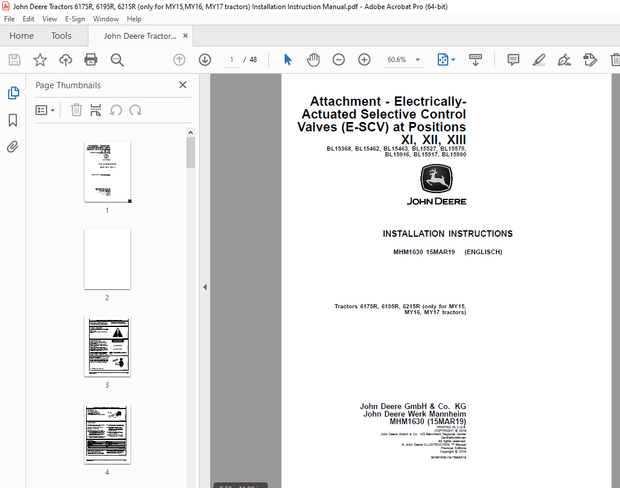620x488 pixels.
Task: Print the document
Action: pyautogui.click(x=91, y=60)
